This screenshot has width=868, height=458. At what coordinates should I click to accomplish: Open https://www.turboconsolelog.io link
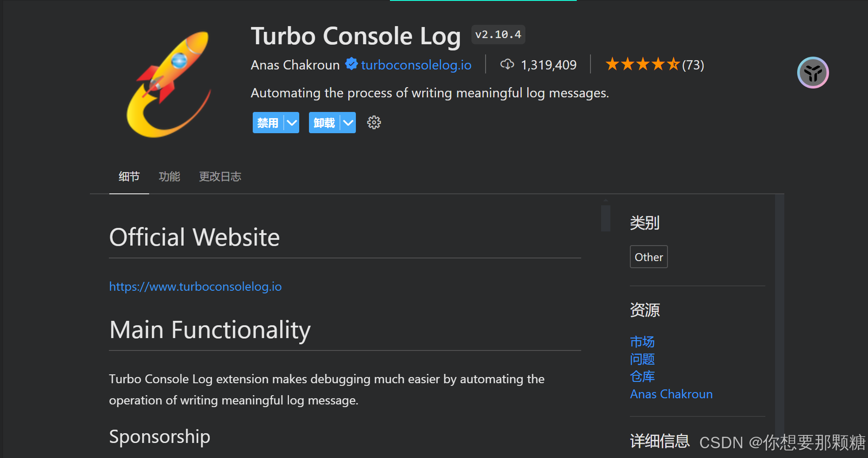(x=195, y=287)
